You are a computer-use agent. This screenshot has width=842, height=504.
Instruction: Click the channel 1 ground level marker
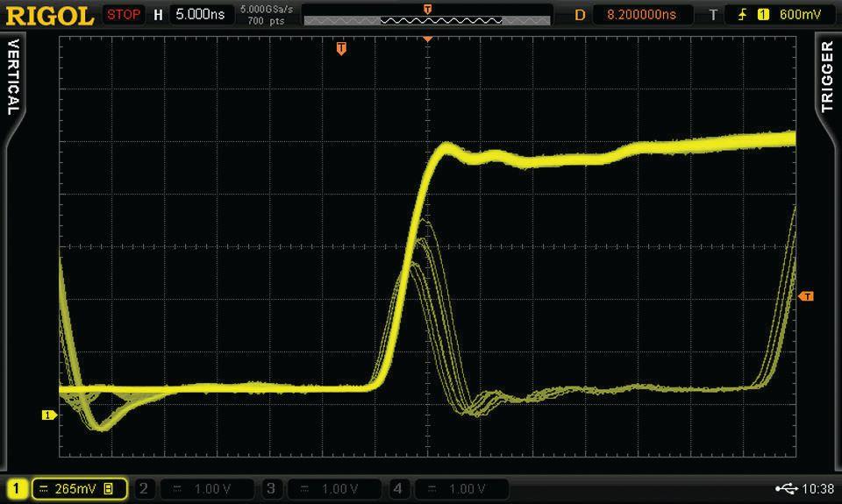49,415
